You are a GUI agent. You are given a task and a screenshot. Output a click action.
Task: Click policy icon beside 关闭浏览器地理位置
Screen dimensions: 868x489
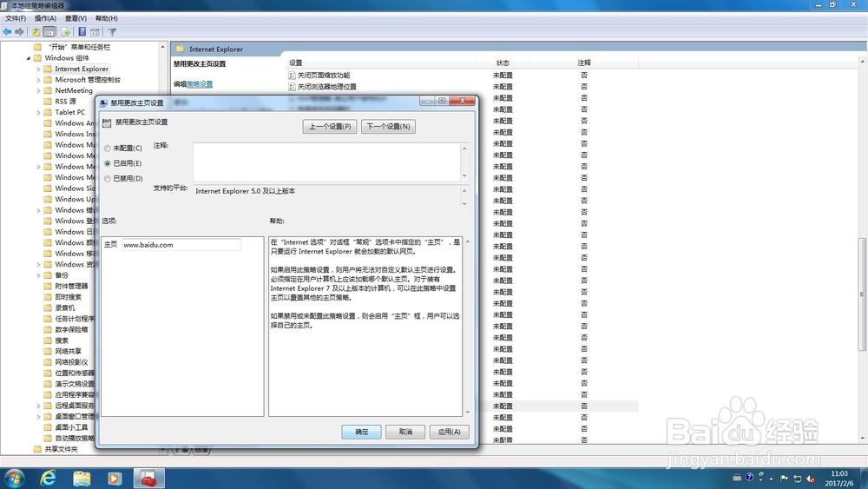(292, 87)
